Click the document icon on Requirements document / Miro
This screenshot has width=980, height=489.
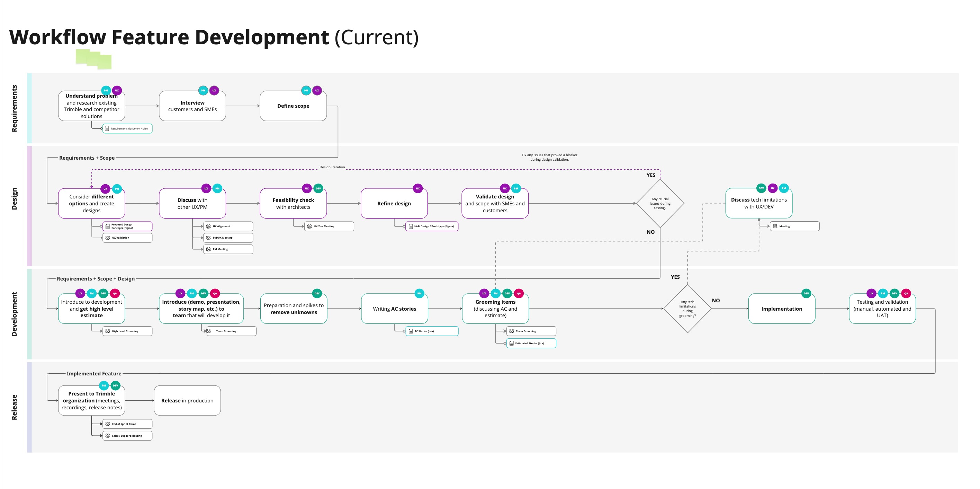click(107, 128)
